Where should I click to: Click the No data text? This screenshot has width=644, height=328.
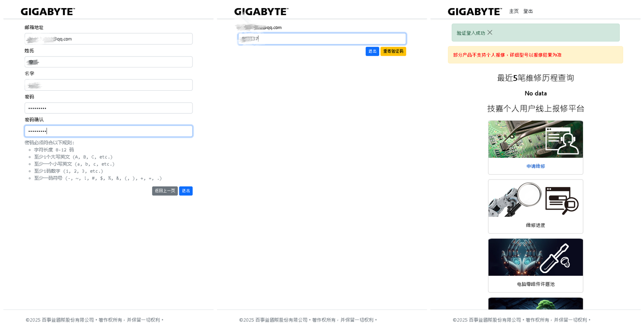[536, 93]
